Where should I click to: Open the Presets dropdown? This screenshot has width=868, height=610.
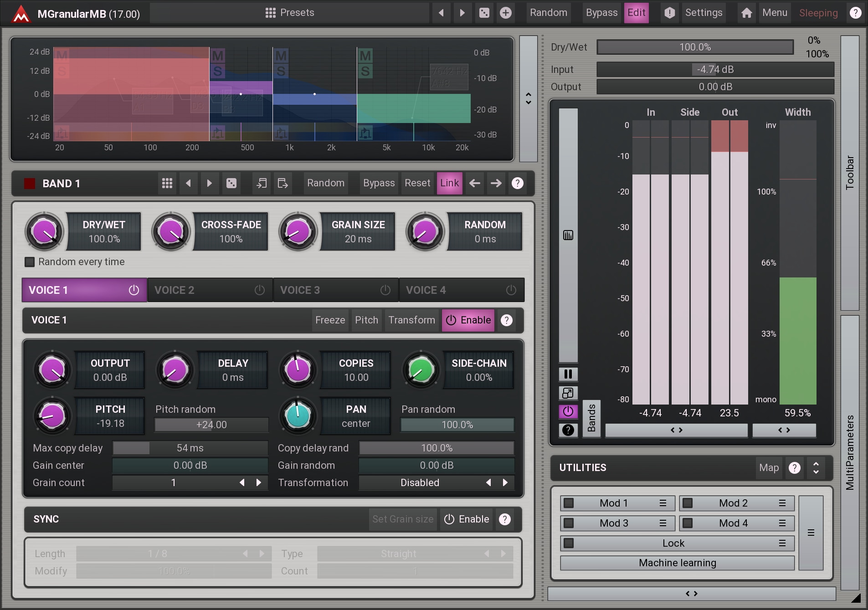click(290, 13)
